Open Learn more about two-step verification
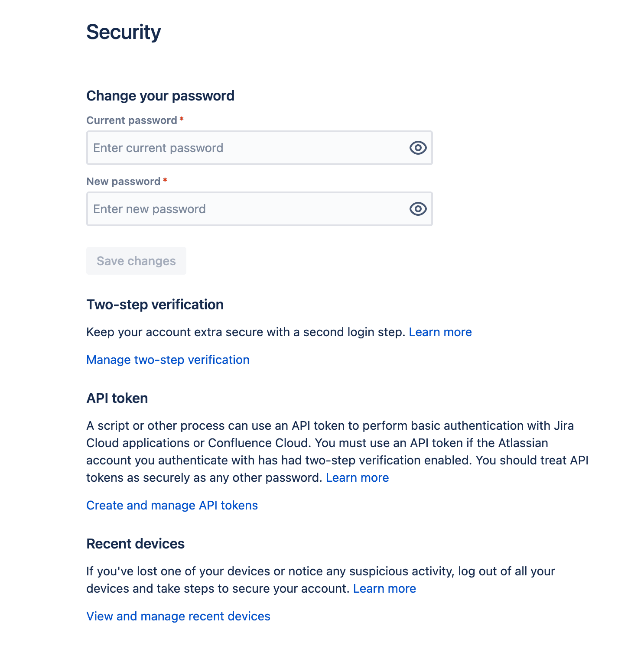 (x=440, y=332)
